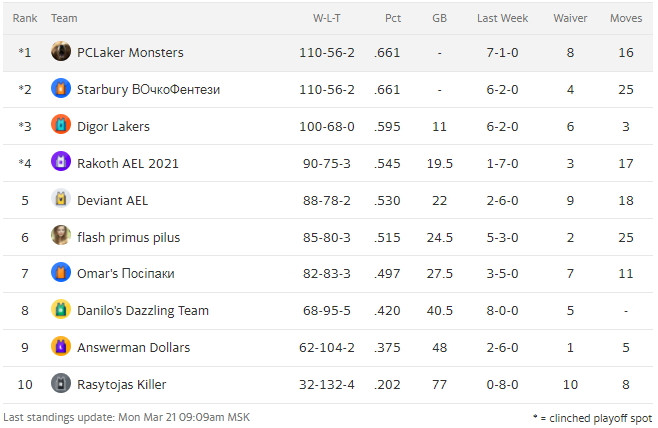The image size is (658, 428).
Task: Click the flash primus pilus avatar photo
Action: (61, 237)
